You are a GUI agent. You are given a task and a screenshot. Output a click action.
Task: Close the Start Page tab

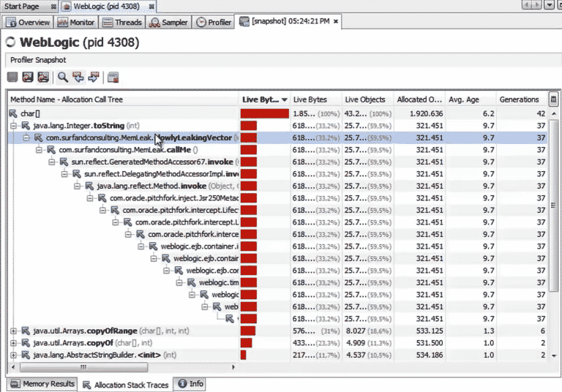(53, 7)
